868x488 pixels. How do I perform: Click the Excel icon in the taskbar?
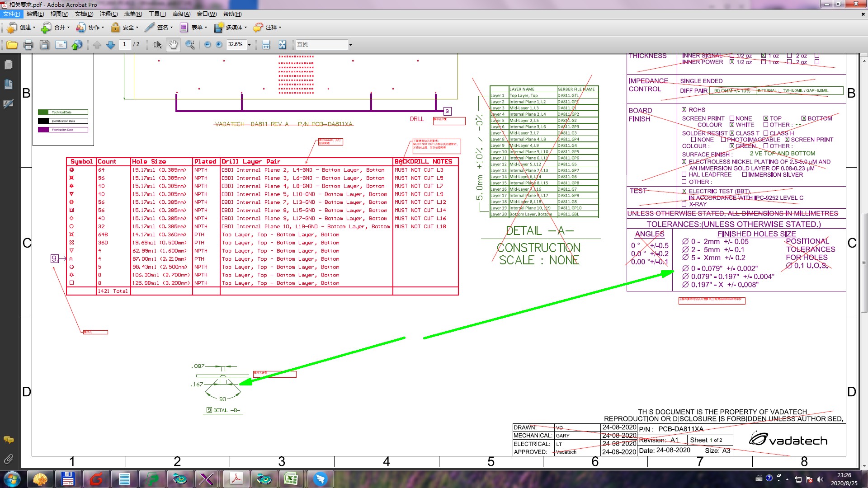coord(291,479)
